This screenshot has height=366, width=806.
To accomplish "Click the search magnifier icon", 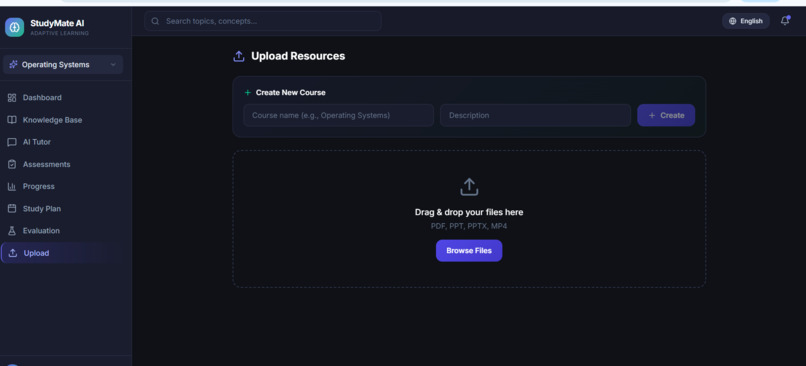I will click(x=155, y=22).
